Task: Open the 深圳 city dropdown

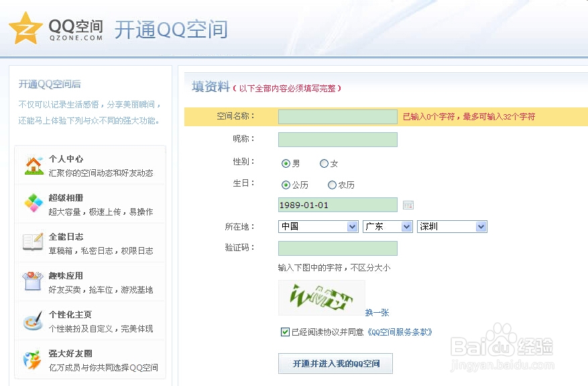Action: click(x=453, y=226)
